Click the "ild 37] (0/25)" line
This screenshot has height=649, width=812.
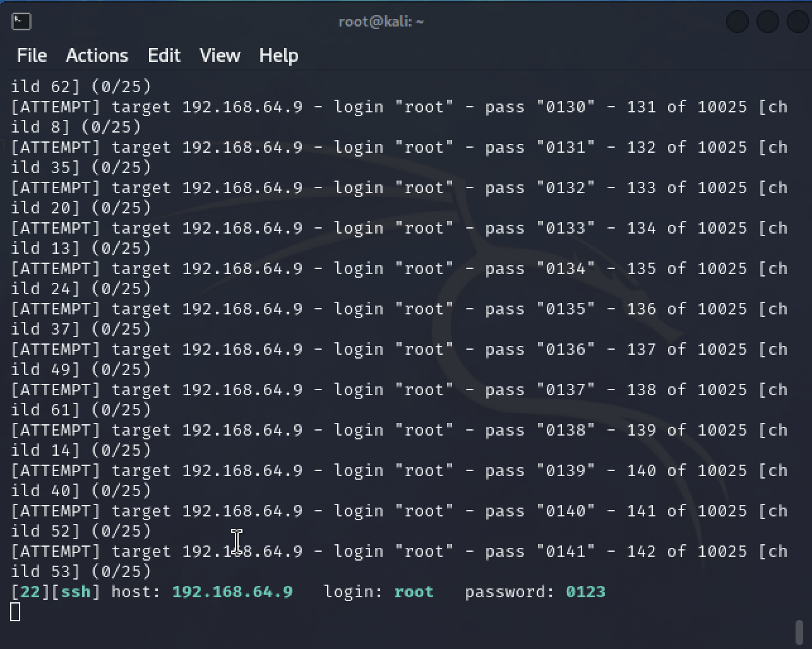pos(81,329)
